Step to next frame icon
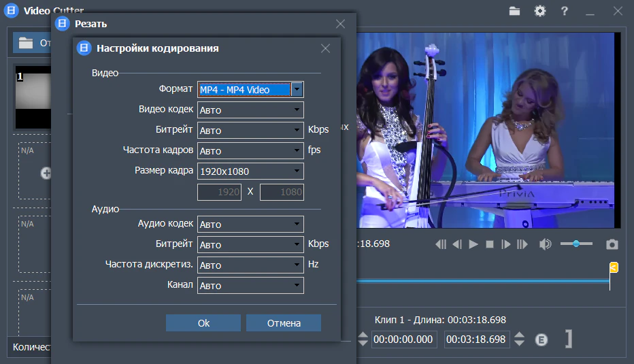 [506, 244]
